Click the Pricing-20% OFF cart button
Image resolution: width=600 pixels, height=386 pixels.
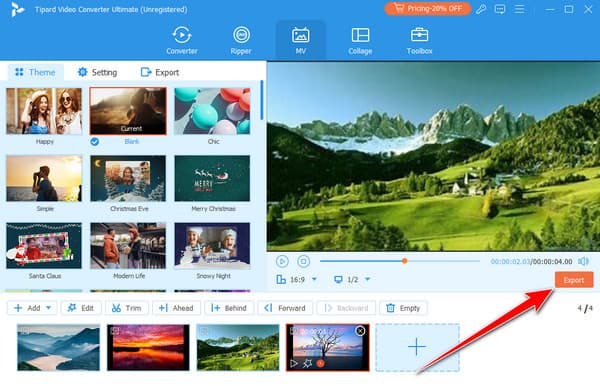click(427, 8)
